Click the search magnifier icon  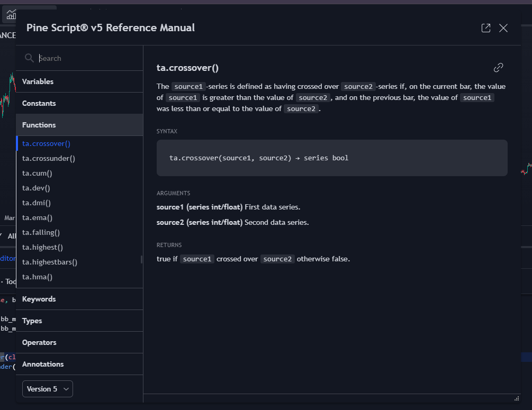(30, 58)
